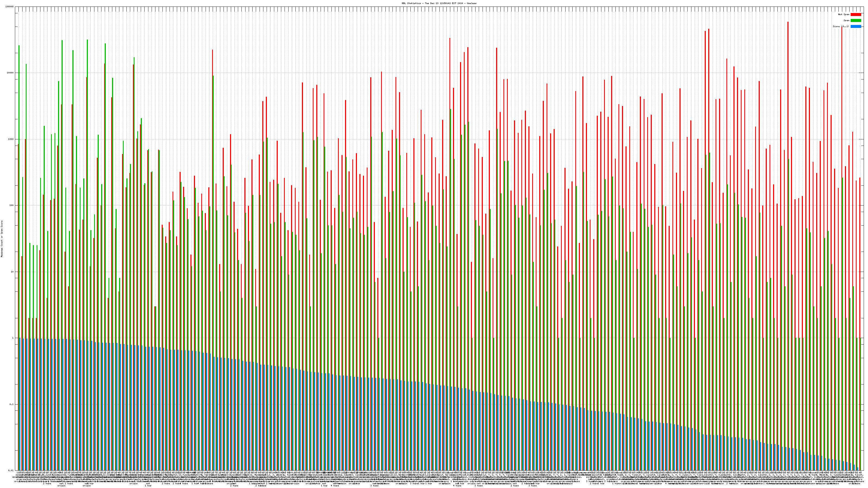Click the 10 tick label on left axis
This screenshot has height=488, width=868.
pyautogui.click(x=12, y=272)
